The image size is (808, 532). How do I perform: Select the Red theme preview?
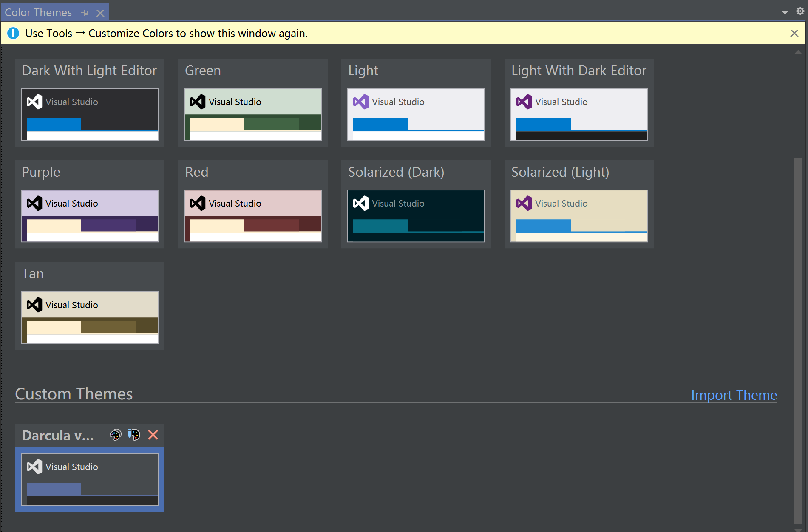(253, 216)
